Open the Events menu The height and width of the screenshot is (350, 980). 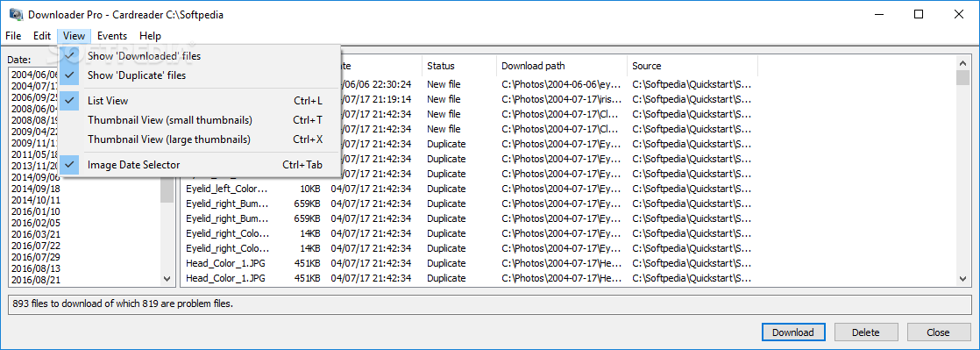point(112,36)
